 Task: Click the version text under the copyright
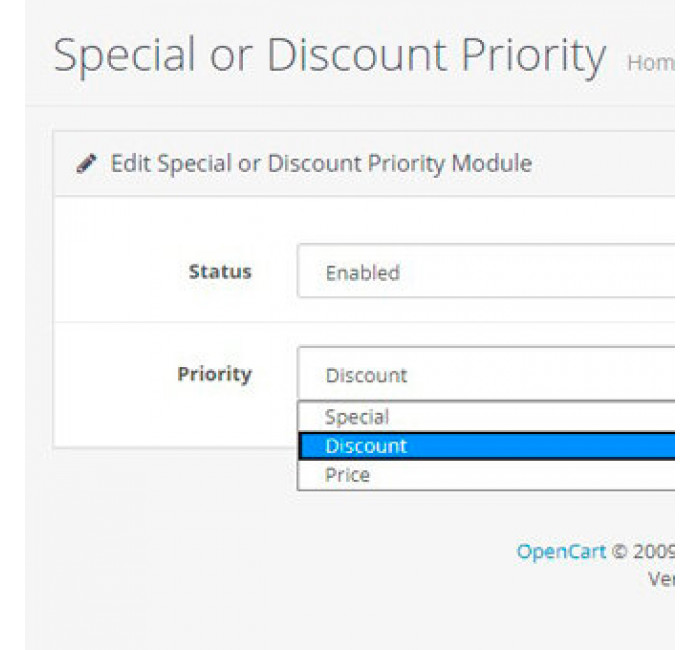tap(662, 579)
